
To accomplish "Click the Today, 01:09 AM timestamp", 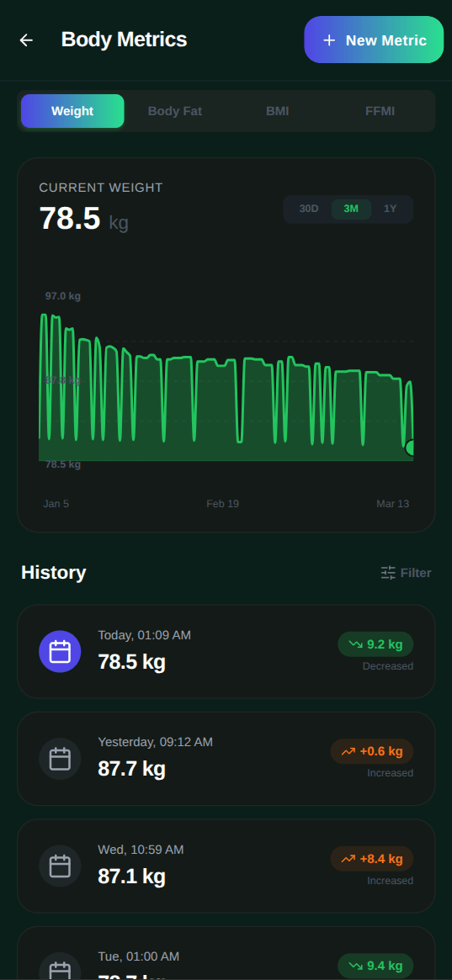I will tap(145, 635).
